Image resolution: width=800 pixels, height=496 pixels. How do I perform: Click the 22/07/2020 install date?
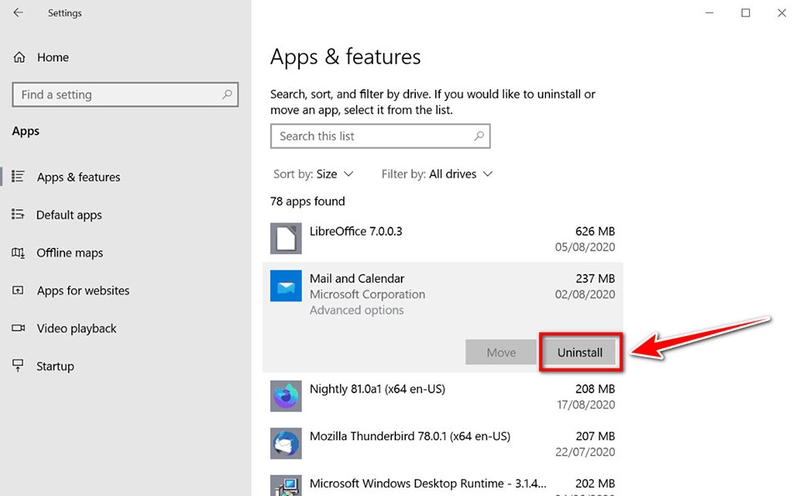[585, 452]
